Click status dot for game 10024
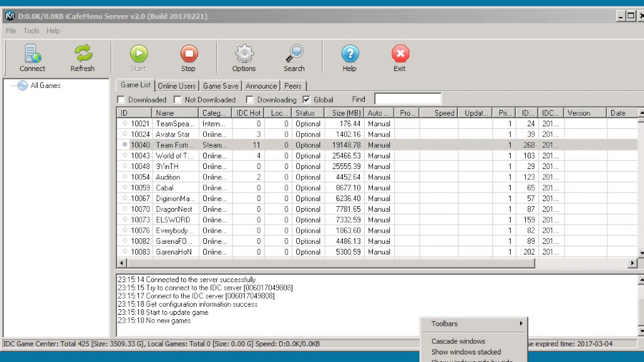 125,134
